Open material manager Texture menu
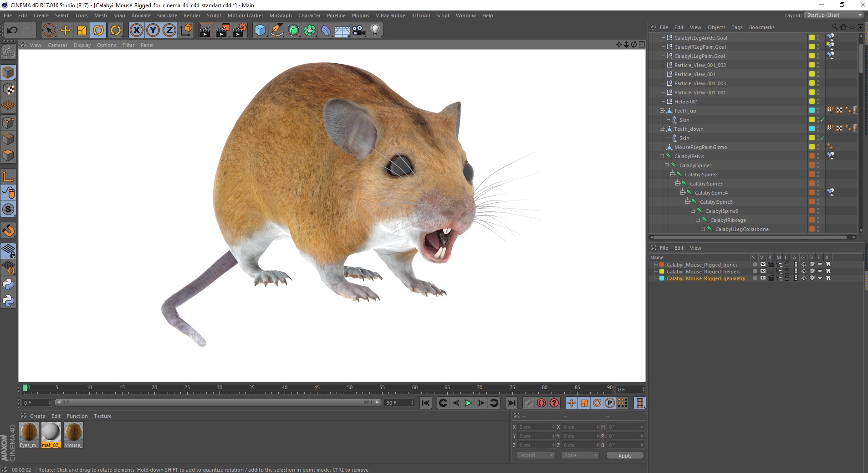 tap(102, 416)
